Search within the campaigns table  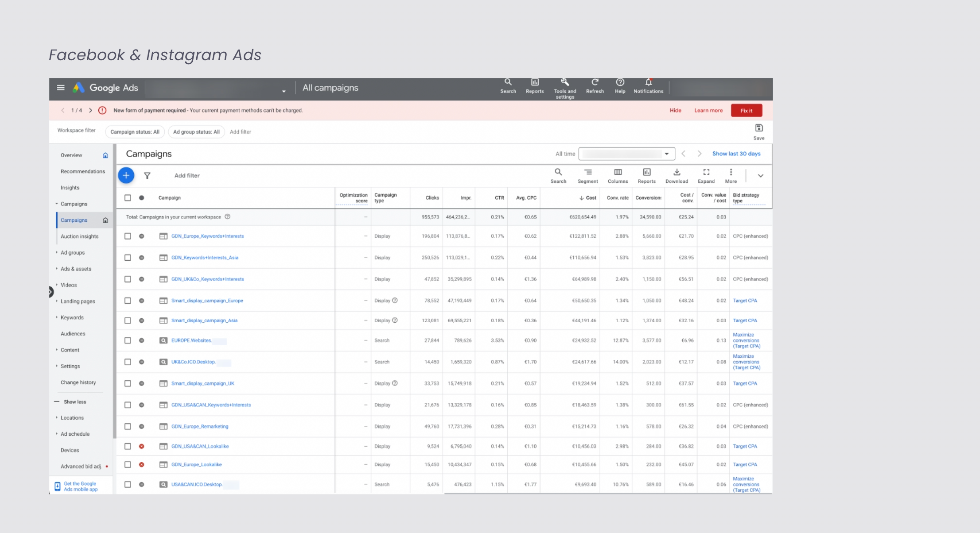click(558, 176)
